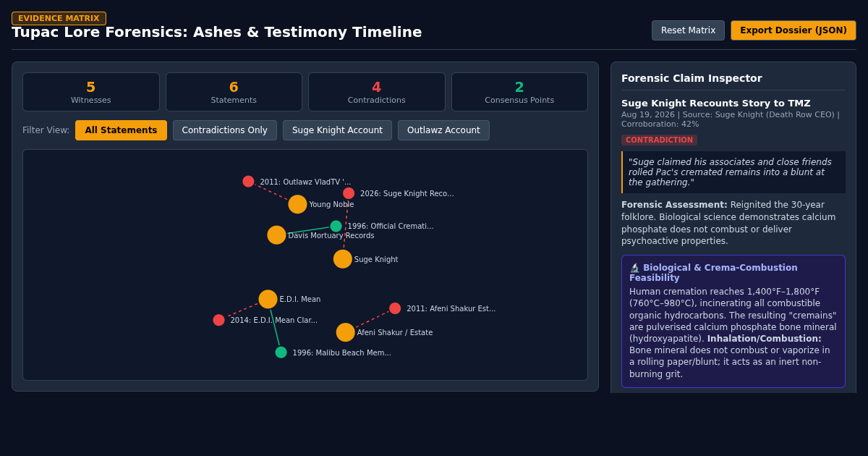Click the Witnesses count card
Screen dimensions: 868x456
pyautogui.click(x=91, y=92)
